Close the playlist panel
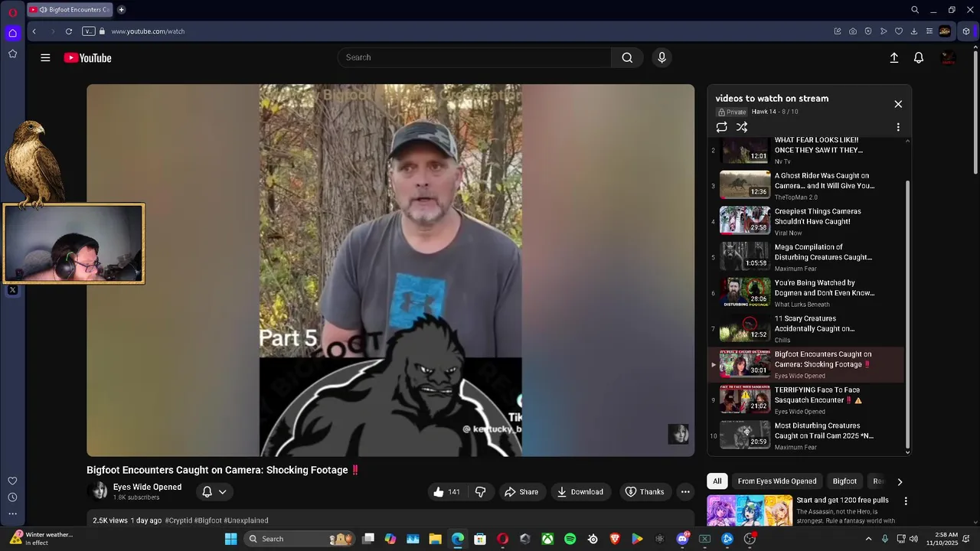This screenshot has height=551, width=980. (x=898, y=104)
